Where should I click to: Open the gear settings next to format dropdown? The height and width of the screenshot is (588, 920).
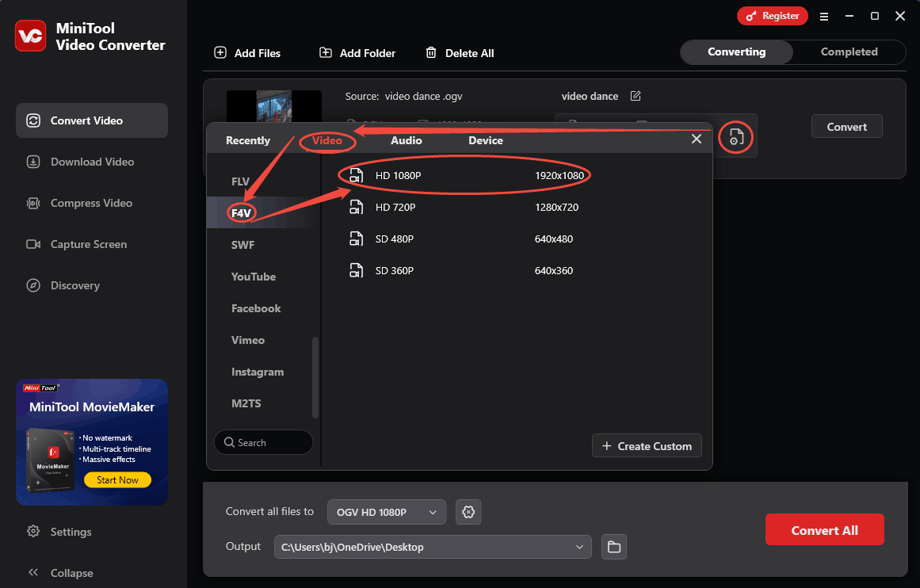[468, 512]
